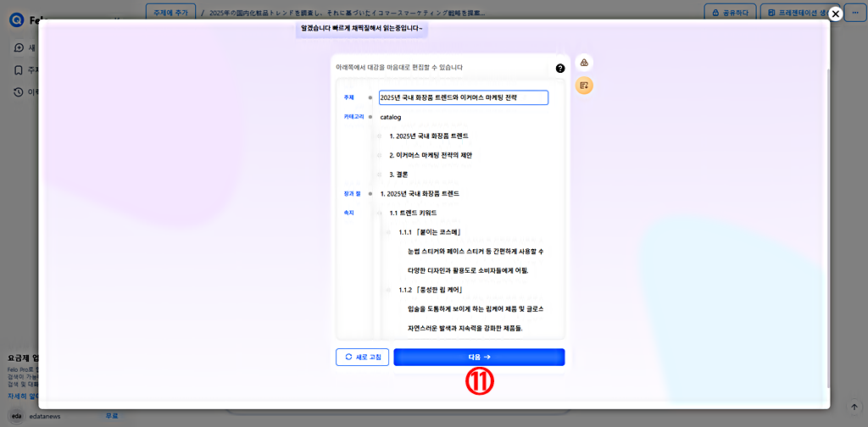Click the 공유하다 share button
Viewport: 868px width, 427px height.
pos(730,12)
